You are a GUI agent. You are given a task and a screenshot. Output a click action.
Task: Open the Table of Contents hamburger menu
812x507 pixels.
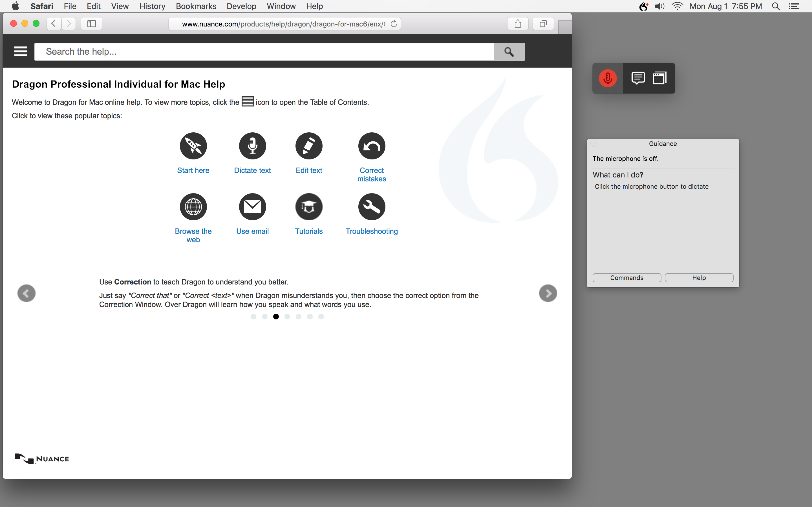pyautogui.click(x=21, y=51)
